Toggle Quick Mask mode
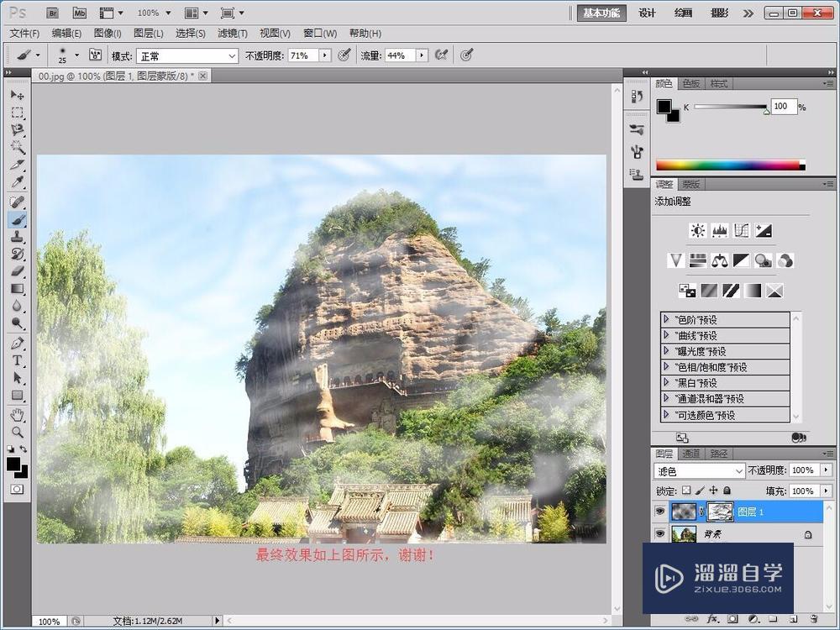Image resolution: width=840 pixels, height=630 pixels. 17,489
